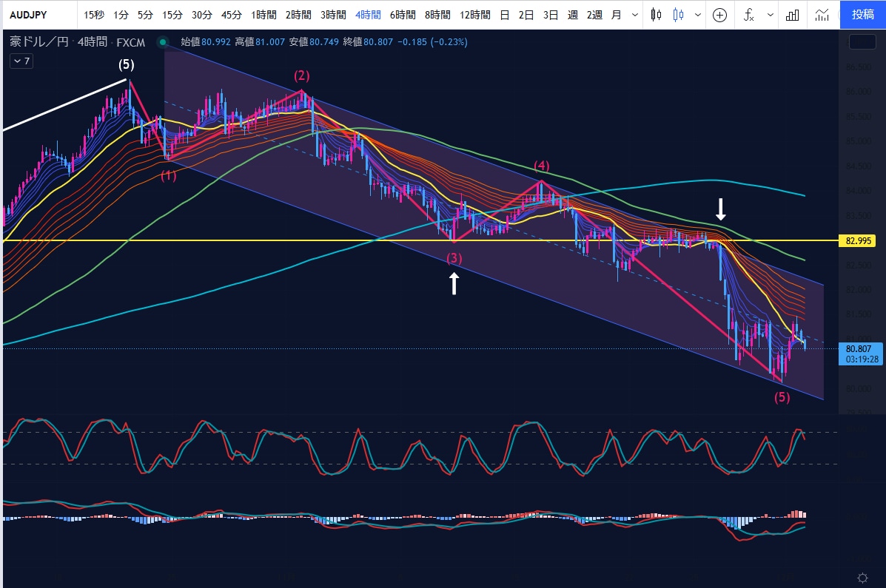
Task: Switch to the monthly 月 timeframe
Action: pyautogui.click(x=617, y=15)
